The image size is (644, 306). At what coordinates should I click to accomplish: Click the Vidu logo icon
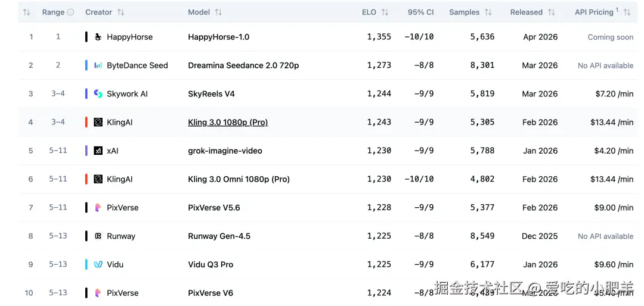tap(98, 264)
